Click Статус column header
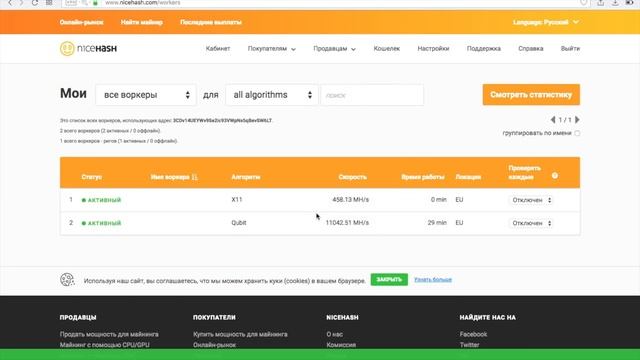Screen dimensions: 640x360 pyautogui.click(x=91, y=177)
